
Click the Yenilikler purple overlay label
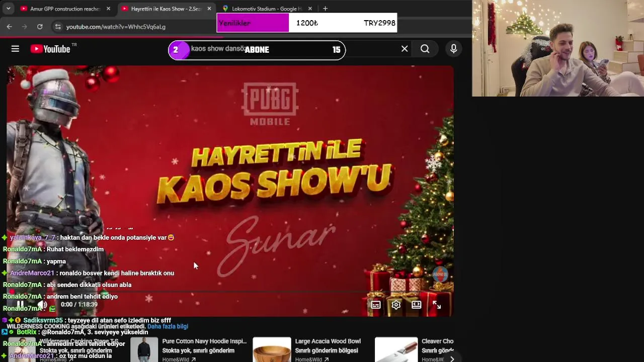[253, 23]
